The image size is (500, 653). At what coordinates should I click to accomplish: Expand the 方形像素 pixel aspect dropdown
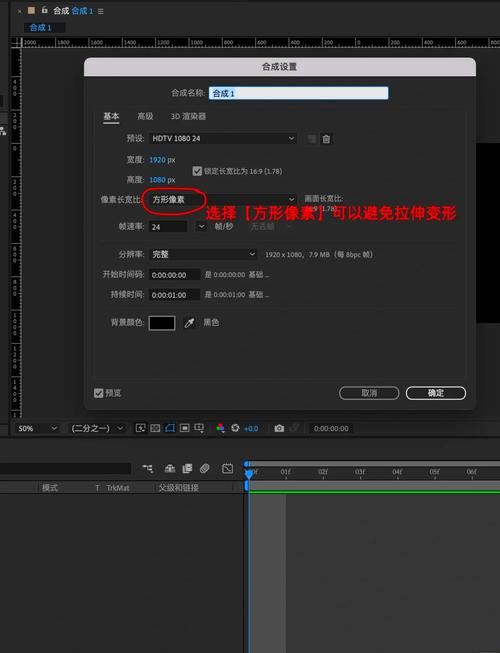(223, 199)
